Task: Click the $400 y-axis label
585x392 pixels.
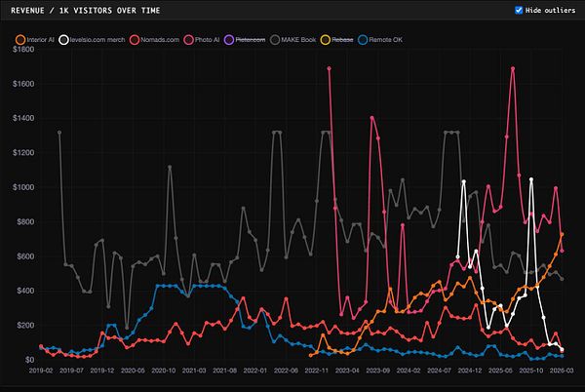Action: click(x=25, y=291)
